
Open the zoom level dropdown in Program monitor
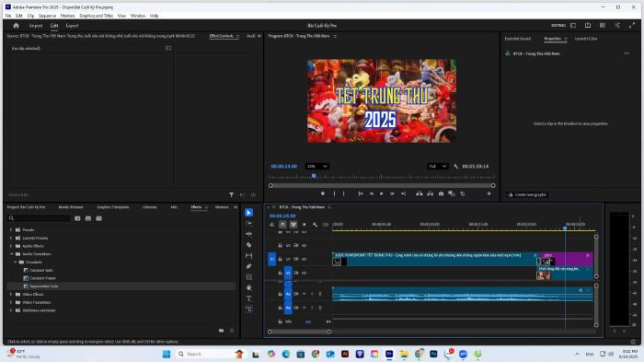[316, 166]
